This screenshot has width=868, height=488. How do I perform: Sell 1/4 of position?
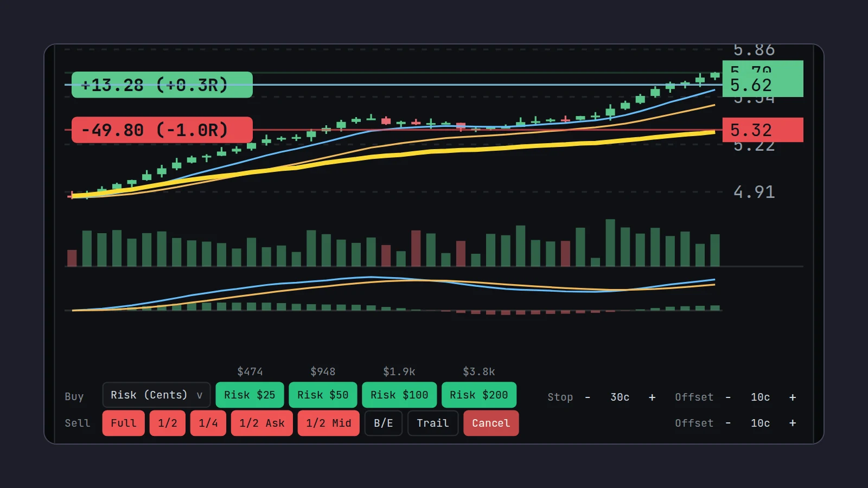pos(208,423)
